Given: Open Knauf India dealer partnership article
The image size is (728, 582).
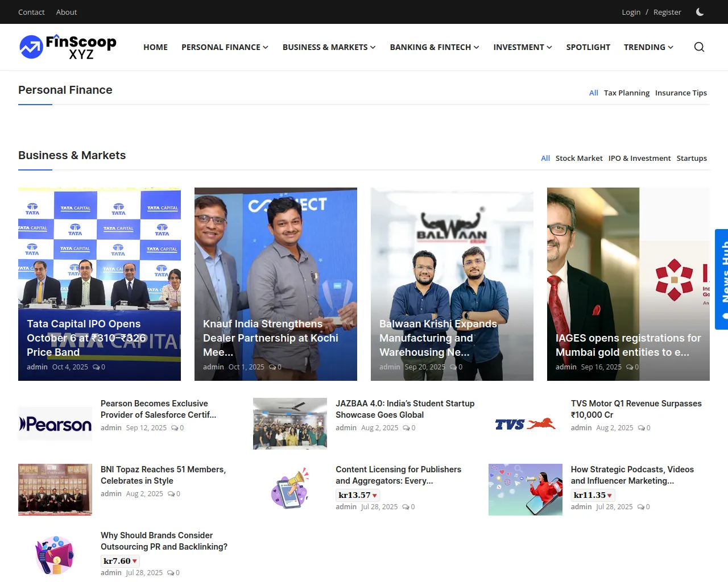Looking at the screenshot, I should point(271,338).
